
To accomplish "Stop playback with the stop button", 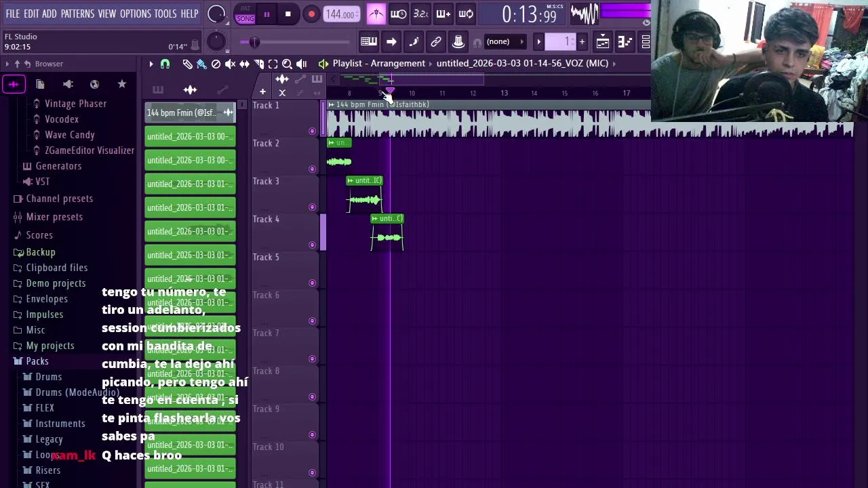I will (288, 14).
